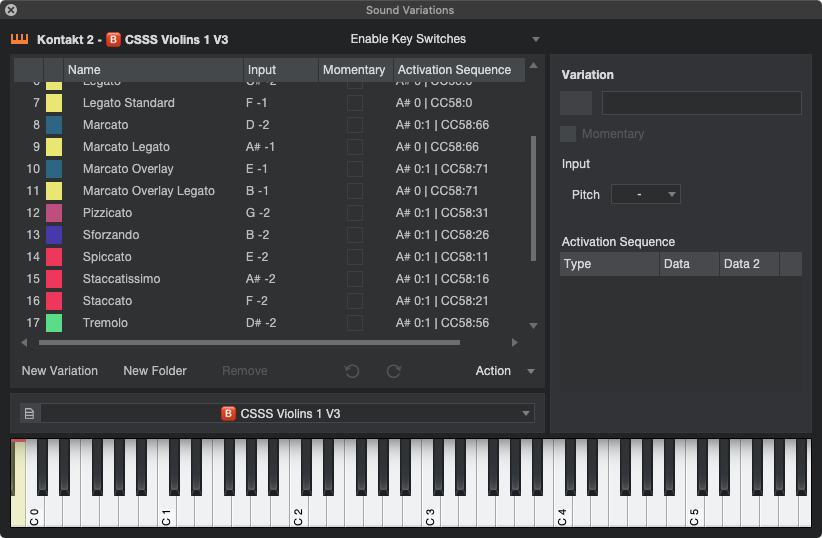This screenshot has height=538, width=822.
Task: Click the New Folder button
Action: [x=155, y=371]
